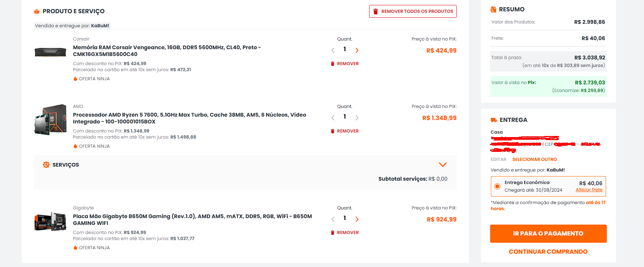This screenshot has width=644, height=267.
Task: Remove AMD Ryzen processor via trash icon
Action: click(x=332, y=131)
